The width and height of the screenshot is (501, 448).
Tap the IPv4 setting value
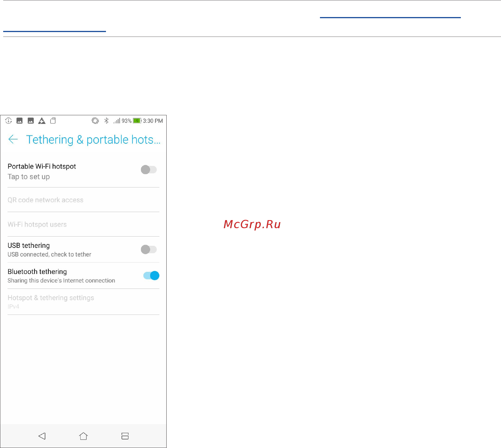click(13, 307)
